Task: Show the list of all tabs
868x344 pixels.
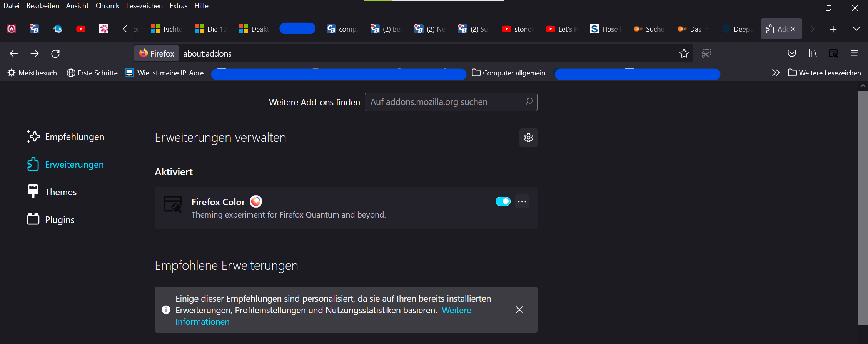Action: point(856,29)
